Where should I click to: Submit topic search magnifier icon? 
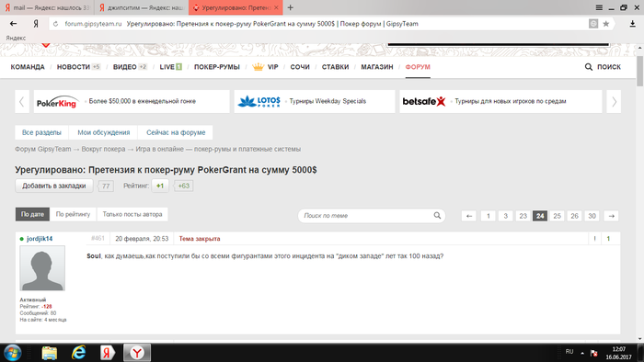437,215
